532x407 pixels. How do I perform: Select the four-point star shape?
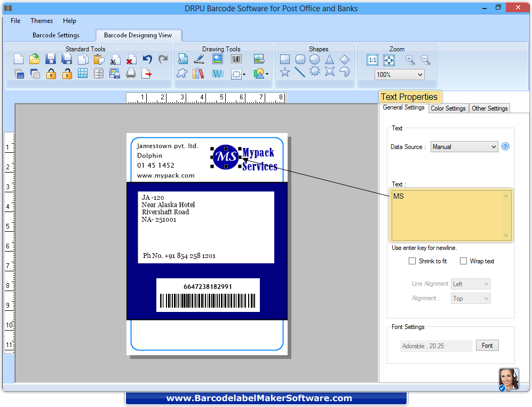[x=330, y=72]
